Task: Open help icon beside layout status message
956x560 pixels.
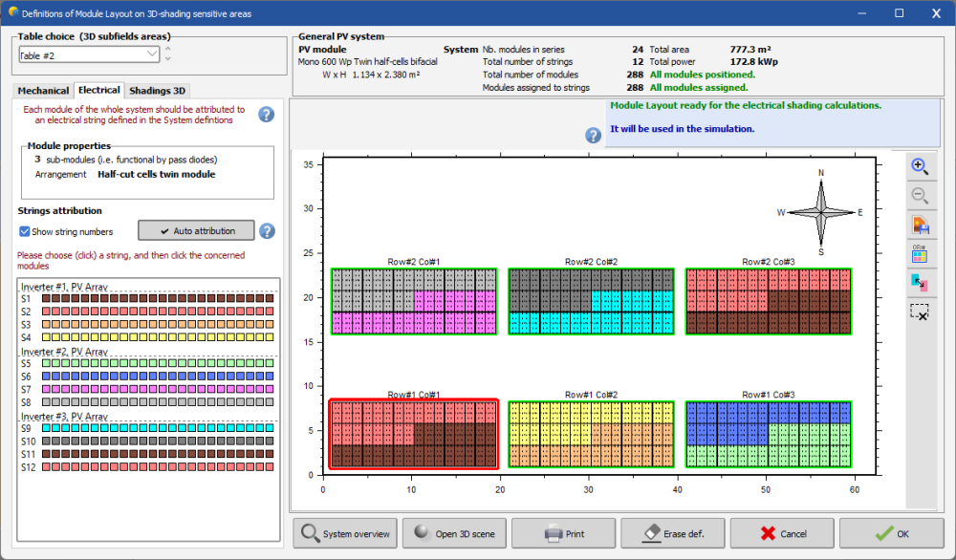Action: 593,135
